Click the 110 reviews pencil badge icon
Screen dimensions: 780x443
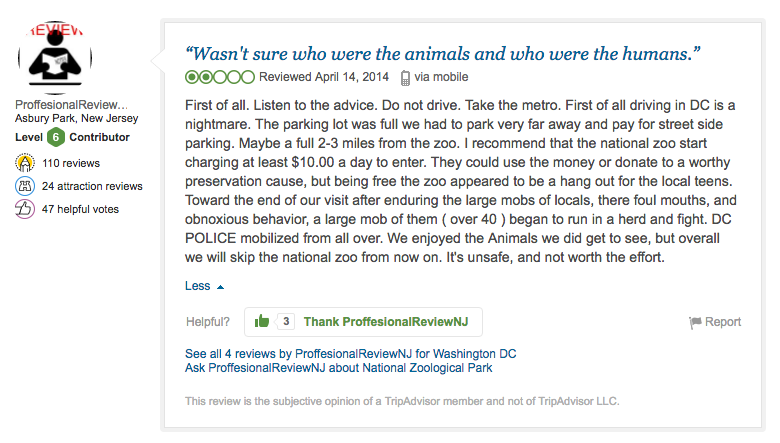(25, 163)
